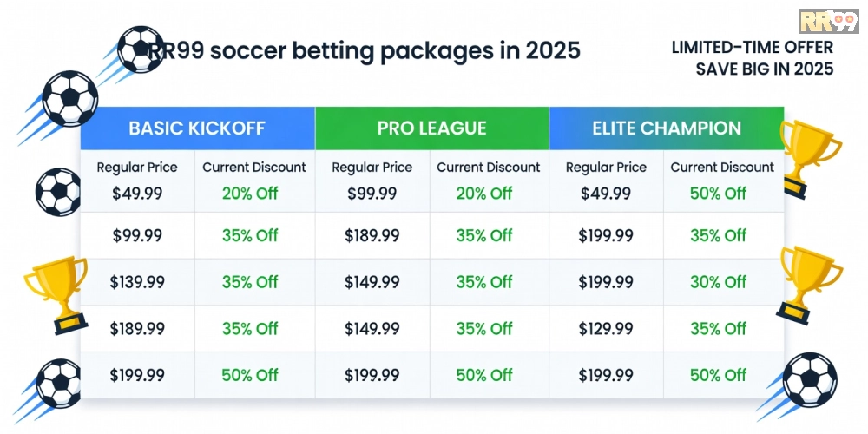Select the Basic Kickoff package header
The width and height of the screenshot is (868, 434).
pos(197,128)
